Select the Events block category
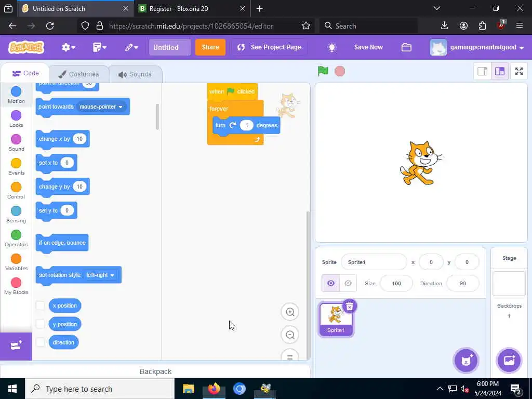 16,167
